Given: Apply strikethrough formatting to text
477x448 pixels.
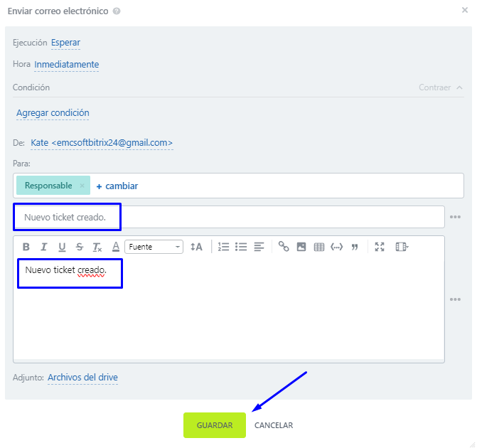Looking at the screenshot, I should 80,247.
